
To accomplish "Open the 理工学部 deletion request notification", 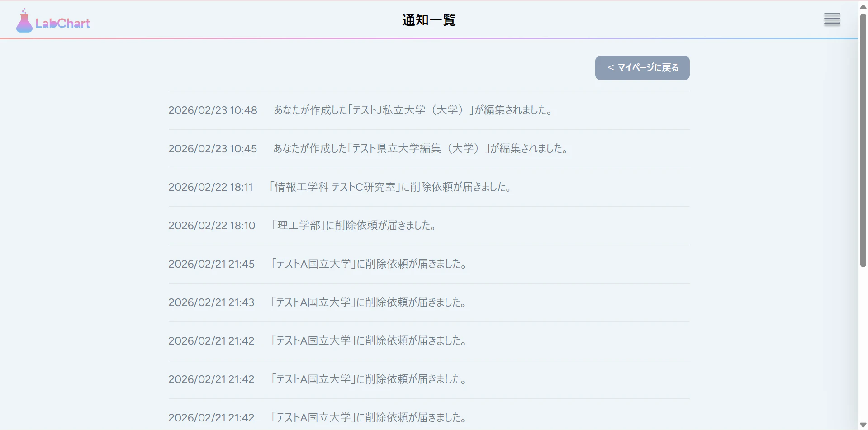I will click(353, 226).
